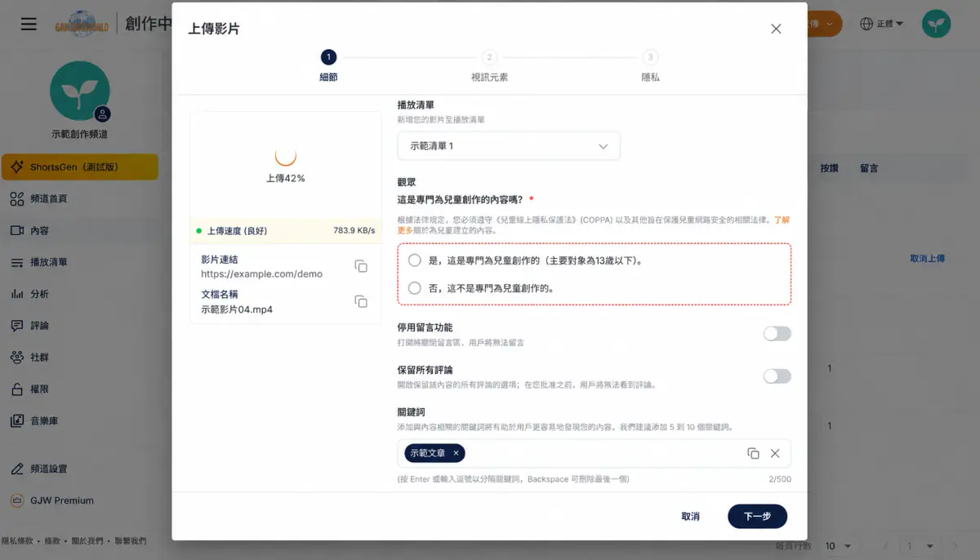This screenshot has width=980, height=560.
Task: Click the 聯繫我們 footer link
Action: [131, 541]
